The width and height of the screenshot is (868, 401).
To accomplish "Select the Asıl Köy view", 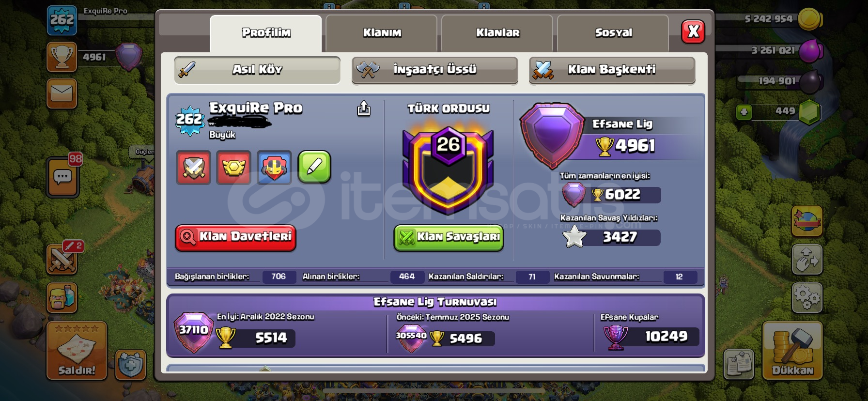I will 257,70.
